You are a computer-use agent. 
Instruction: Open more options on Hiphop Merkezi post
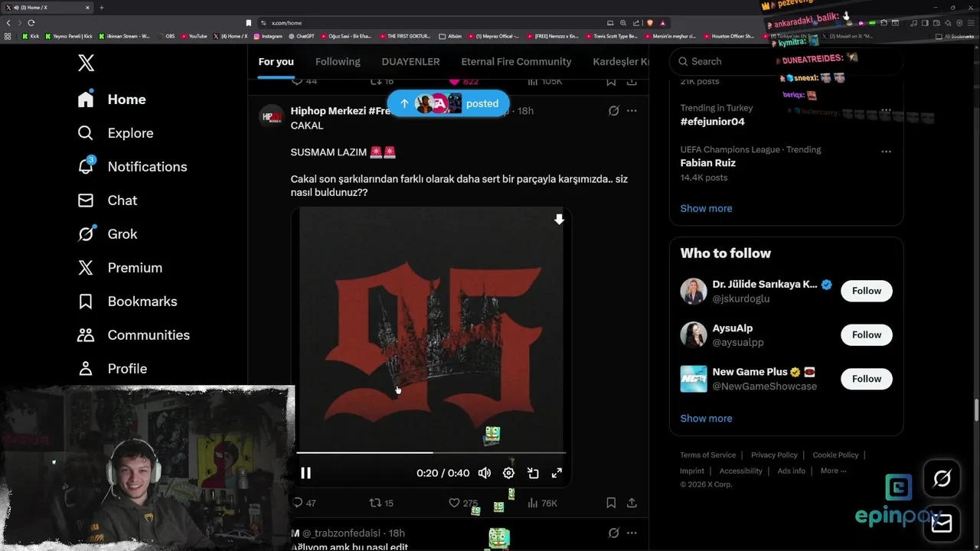632,111
